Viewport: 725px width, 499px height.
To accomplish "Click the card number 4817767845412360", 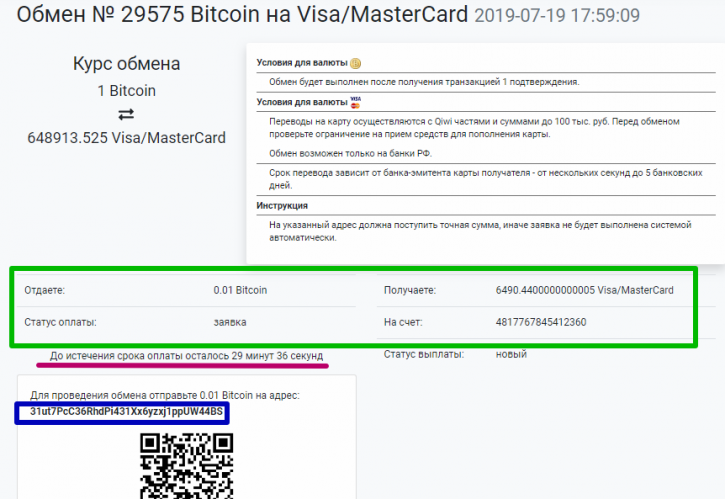I will pos(541,322).
